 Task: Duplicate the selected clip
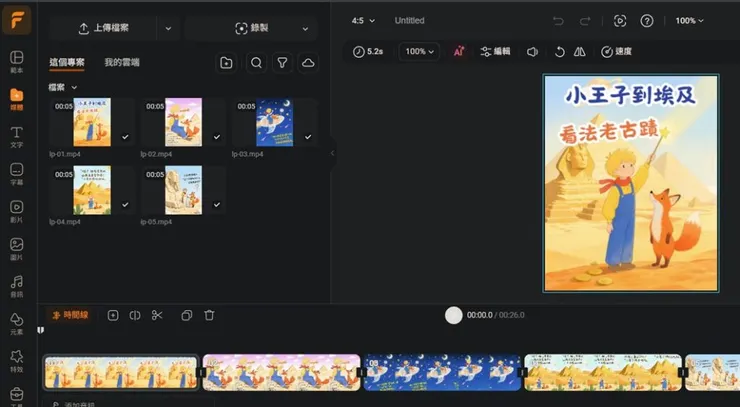(187, 315)
